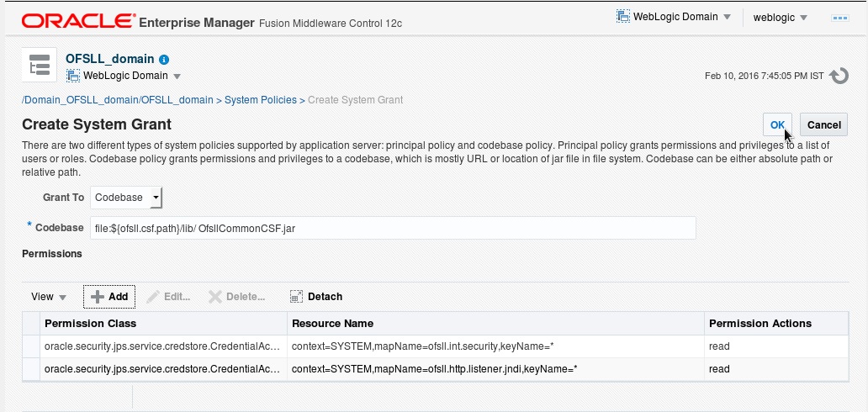The image size is (868, 412).
Task: Select the ofsll.http.listener.jndi permission row
Action: tap(435, 369)
